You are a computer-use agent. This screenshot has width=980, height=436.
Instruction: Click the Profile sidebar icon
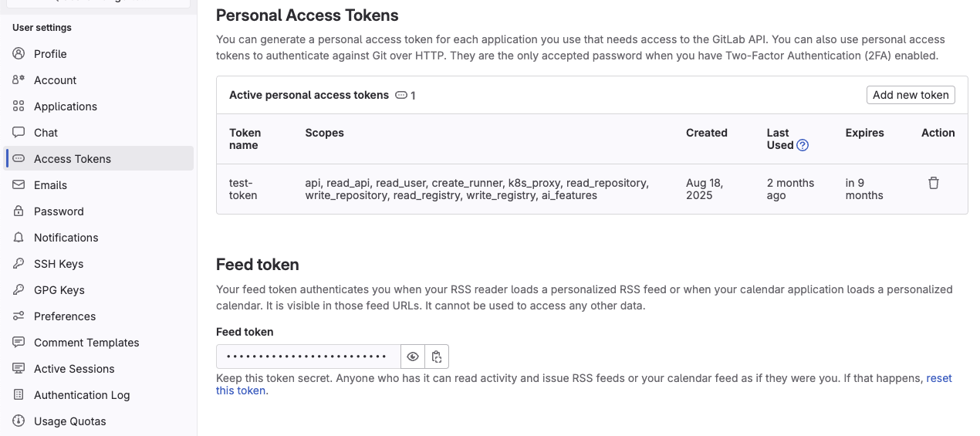point(19,54)
